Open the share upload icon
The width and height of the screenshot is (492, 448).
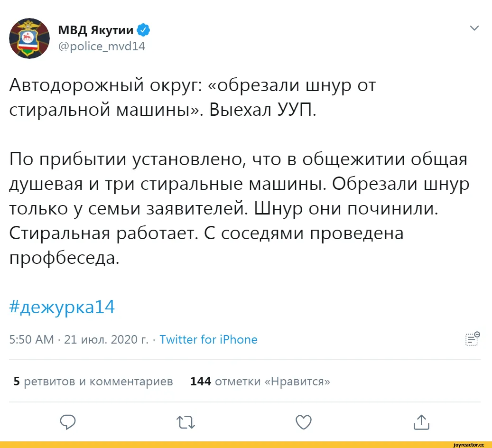click(421, 422)
